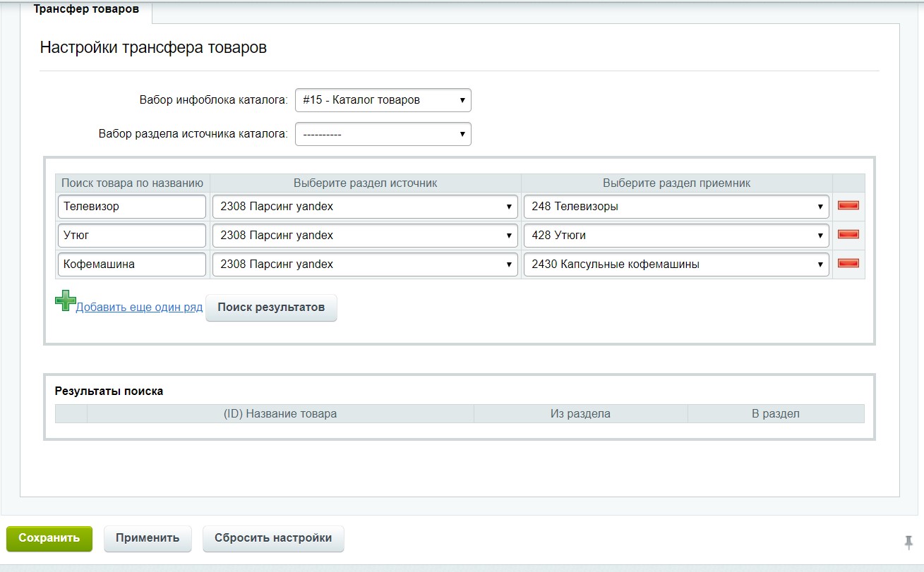Viewport: 924px width, 572px height.
Task: Click the Применить button
Action: pos(148,538)
